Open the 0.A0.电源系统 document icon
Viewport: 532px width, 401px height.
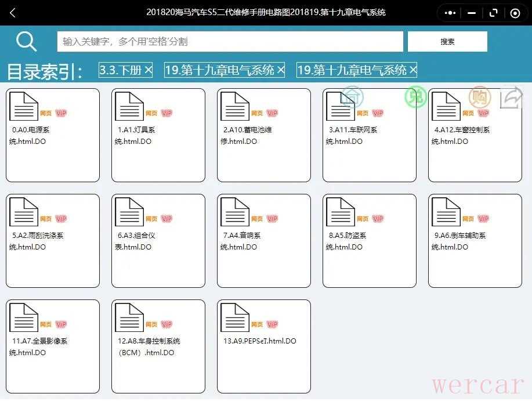(24, 106)
